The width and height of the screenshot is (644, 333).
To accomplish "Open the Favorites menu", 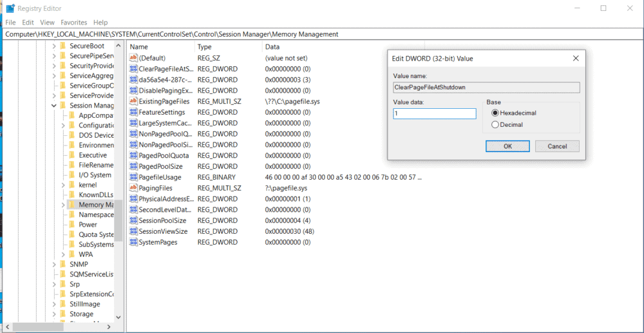I will coord(73,23).
